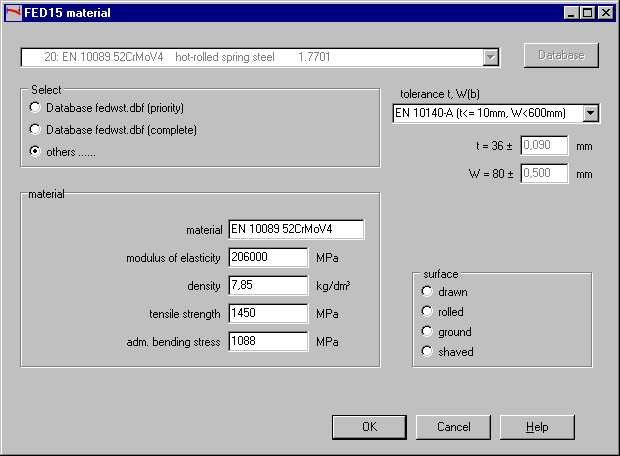Open Help for this dialog

pyautogui.click(x=538, y=427)
